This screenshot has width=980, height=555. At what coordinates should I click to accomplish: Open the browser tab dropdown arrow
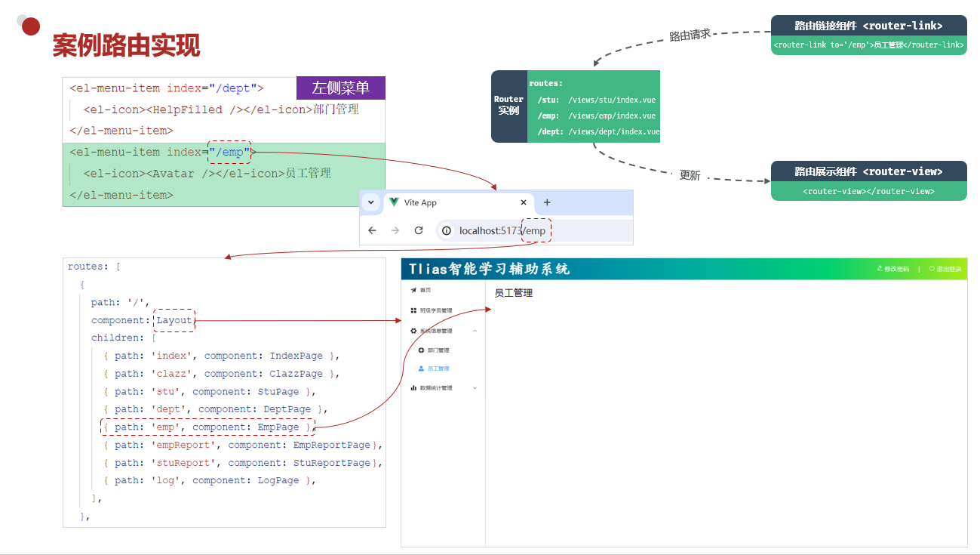click(x=370, y=202)
